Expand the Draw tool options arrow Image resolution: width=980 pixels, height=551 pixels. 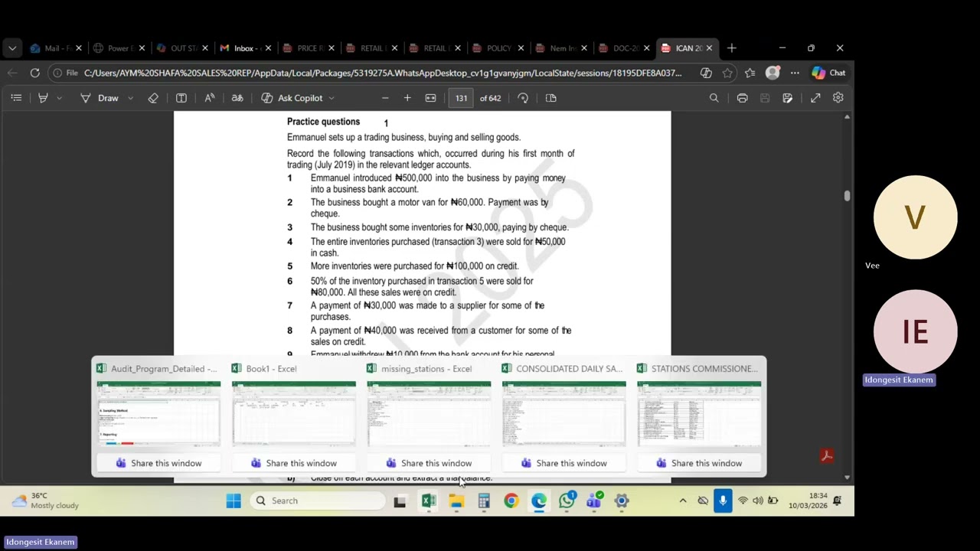[x=130, y=98]
